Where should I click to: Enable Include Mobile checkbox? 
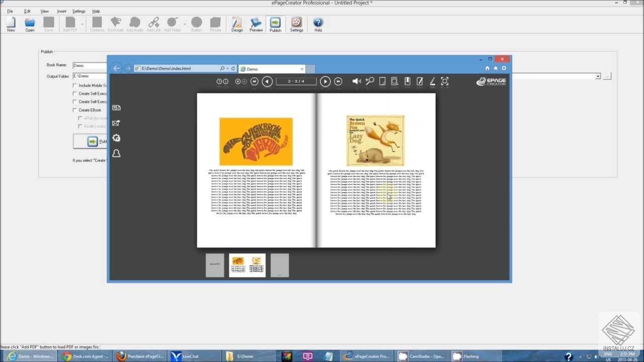(75, 85)
